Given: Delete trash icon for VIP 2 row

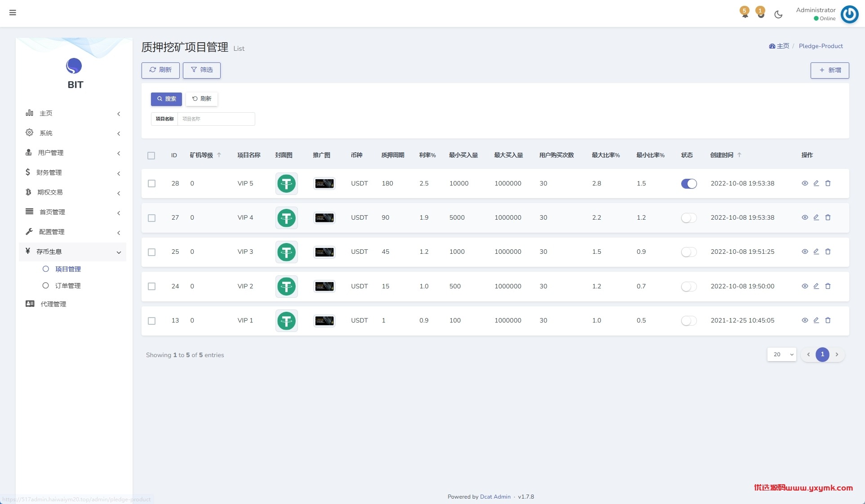Looking at the screenshot, I should click(828, 286).
